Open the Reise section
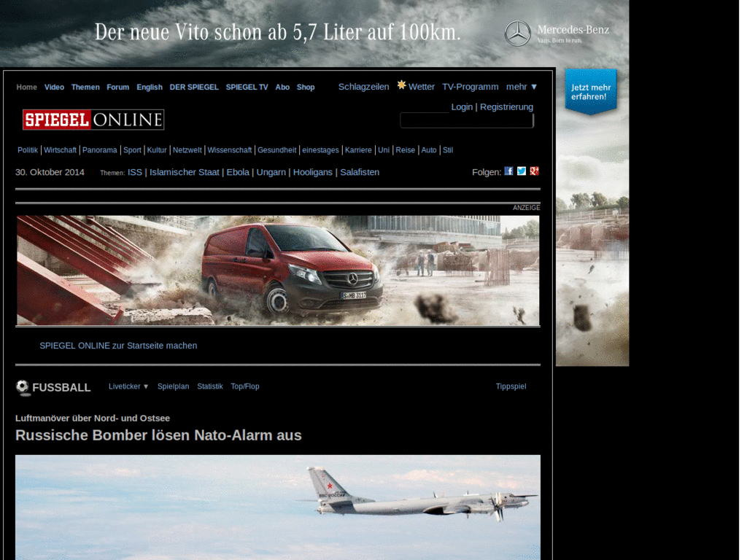747x560 pixels. 406,150
